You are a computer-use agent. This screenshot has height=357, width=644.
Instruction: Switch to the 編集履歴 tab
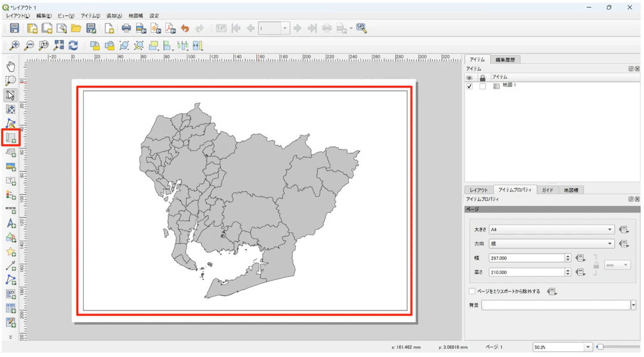pyautogui.click(x=505, y=60)
